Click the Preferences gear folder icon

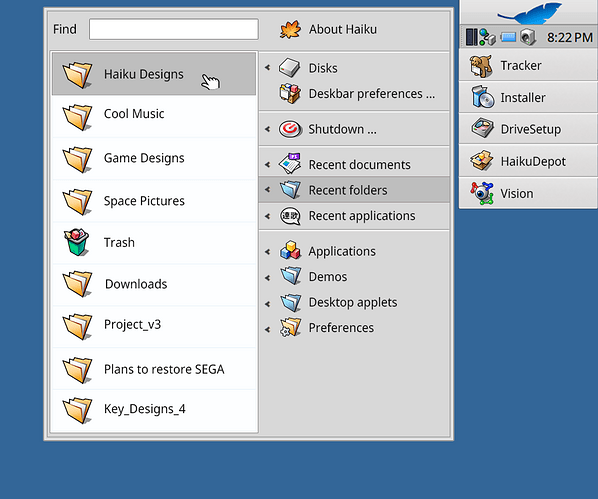(x=290, y=327)
